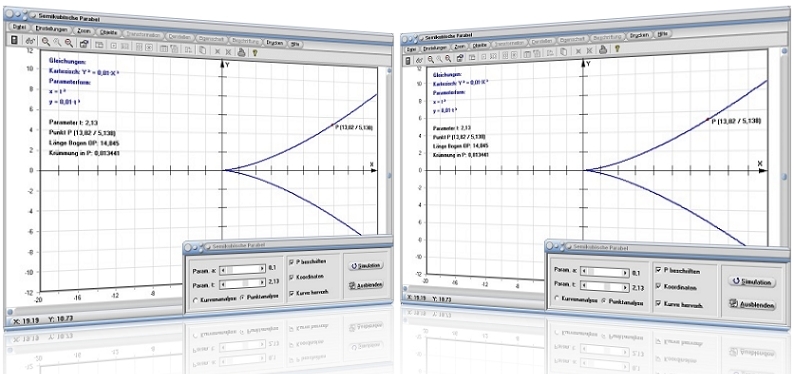Screen dimensions: 794x374
Task: Reset zoom with middle magnifier in left window
Action: pos(57,43)
